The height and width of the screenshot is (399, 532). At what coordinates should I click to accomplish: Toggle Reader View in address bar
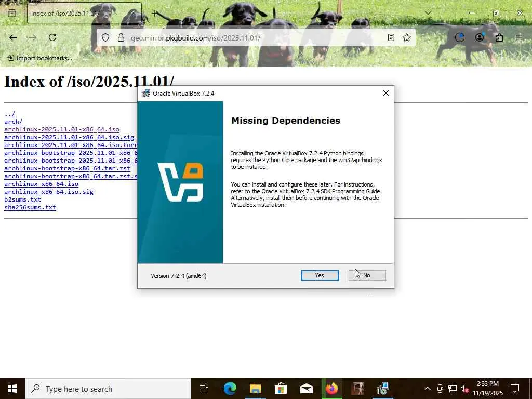pos(391,37)
